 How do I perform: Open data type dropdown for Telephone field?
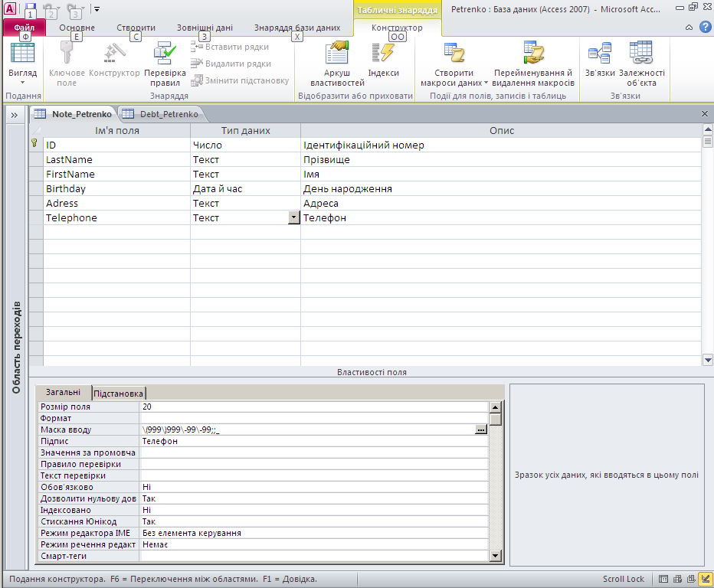[x=293, y=218]
